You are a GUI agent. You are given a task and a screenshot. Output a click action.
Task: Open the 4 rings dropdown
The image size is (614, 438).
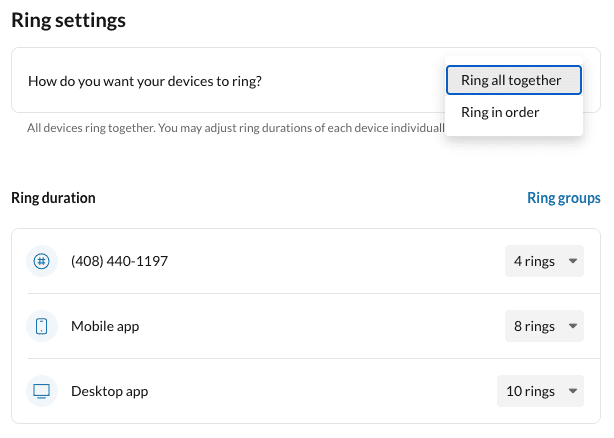coord(543,261)
